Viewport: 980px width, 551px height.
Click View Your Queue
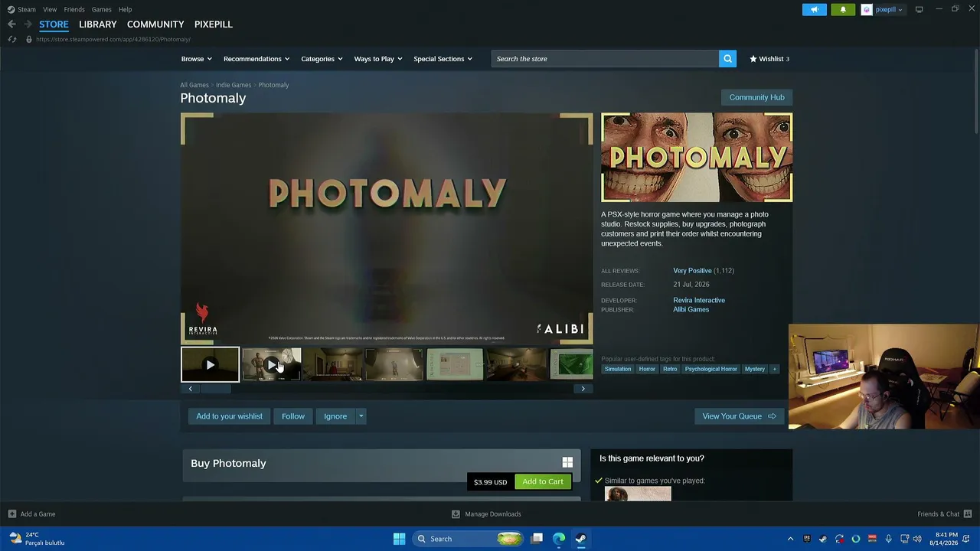pyautogui.click(x=739, y=416)
